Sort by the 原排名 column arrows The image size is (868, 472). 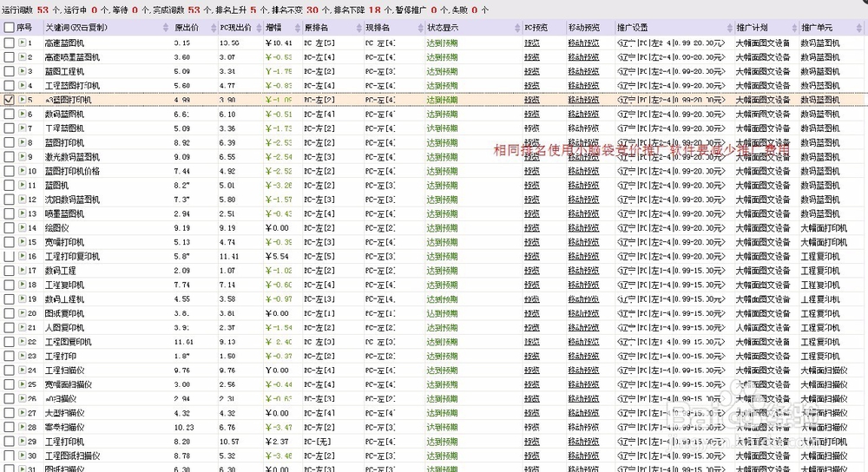click(359, 28)
